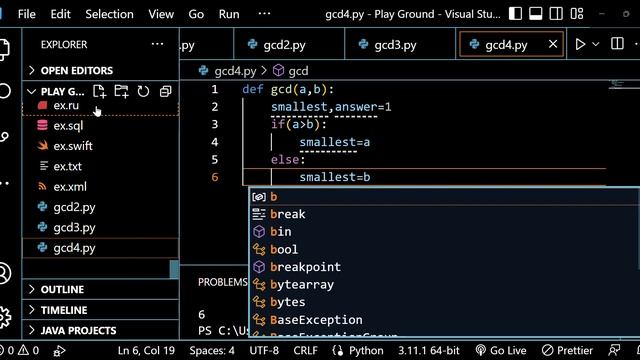
Task: Split the editor right
Action: [x=617, y=44]
